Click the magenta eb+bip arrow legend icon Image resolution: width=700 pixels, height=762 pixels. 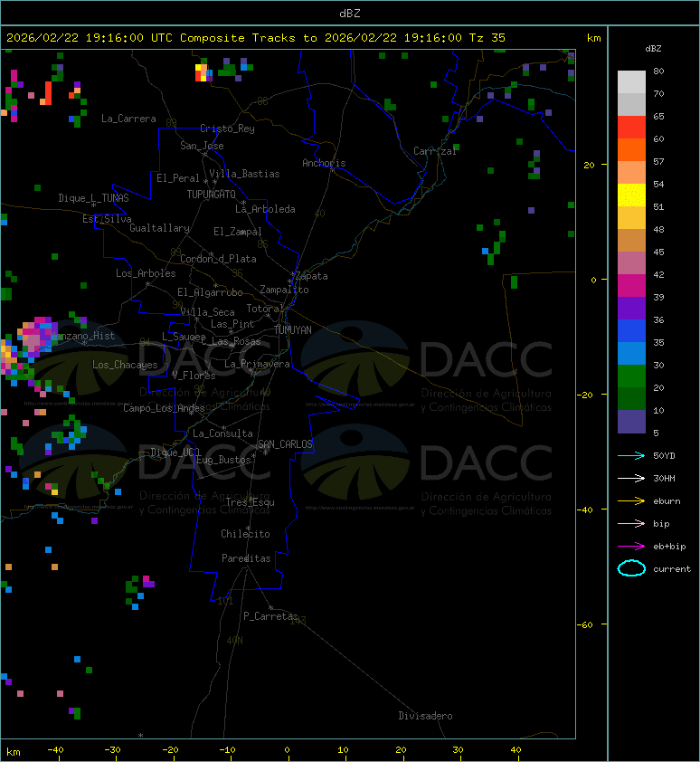[x=631, y=547]
